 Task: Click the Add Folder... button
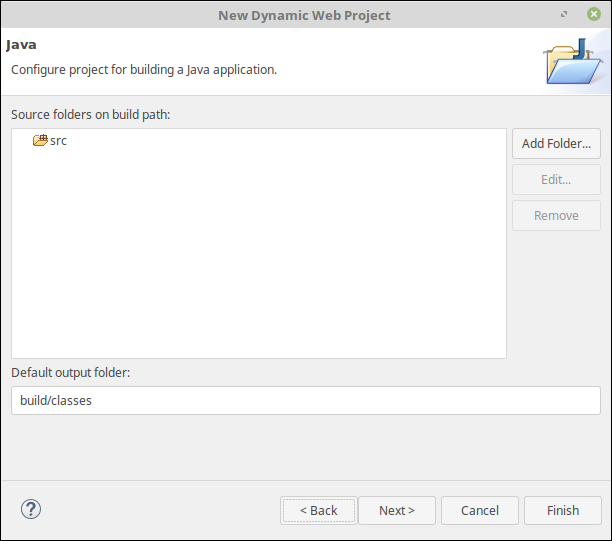(556, 144)
